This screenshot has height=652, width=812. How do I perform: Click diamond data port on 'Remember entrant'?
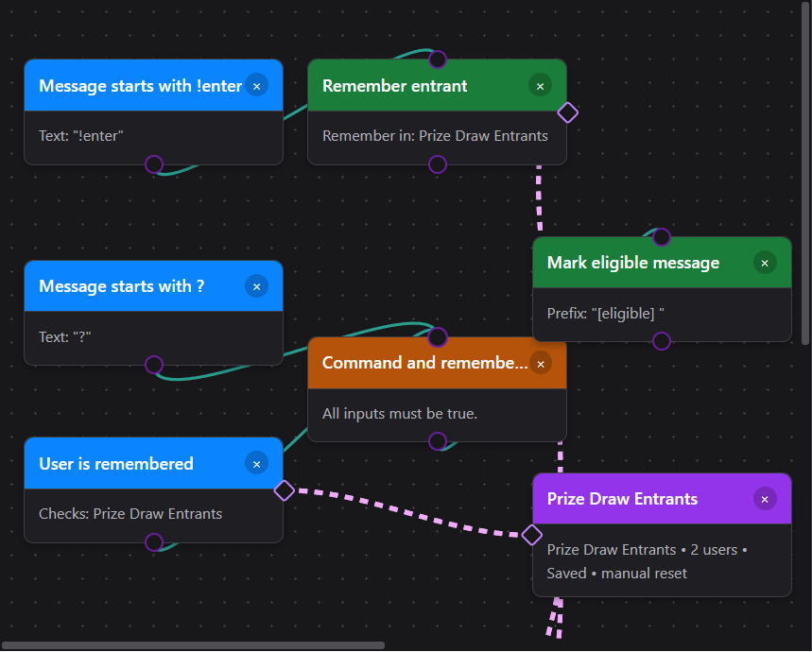567,112
